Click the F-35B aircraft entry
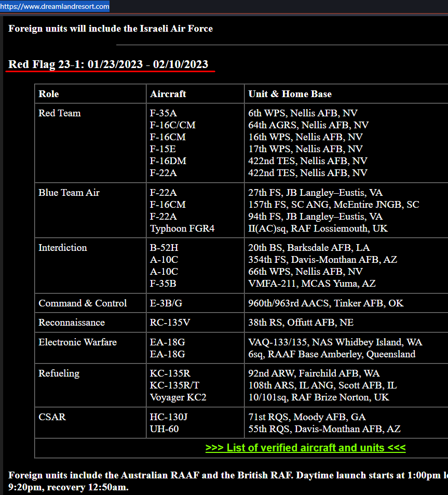Viewport: 448px width, 495px height. 163,284
